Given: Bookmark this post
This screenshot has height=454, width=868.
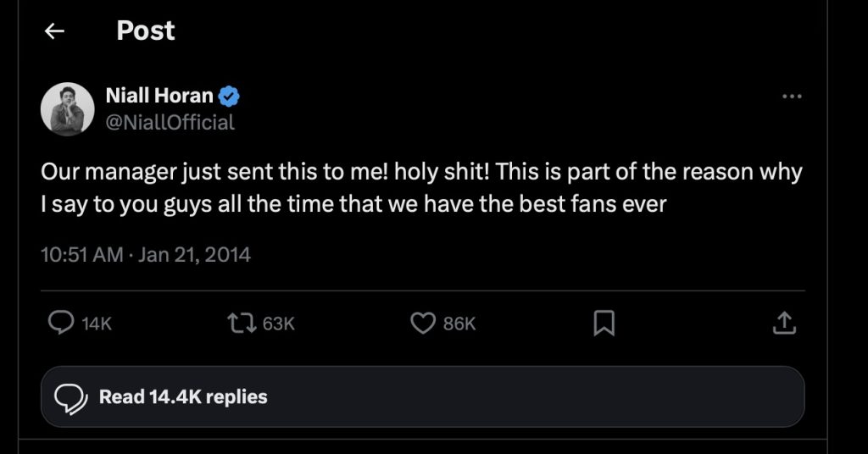Looking at the screenshot, I should point(604,323).
